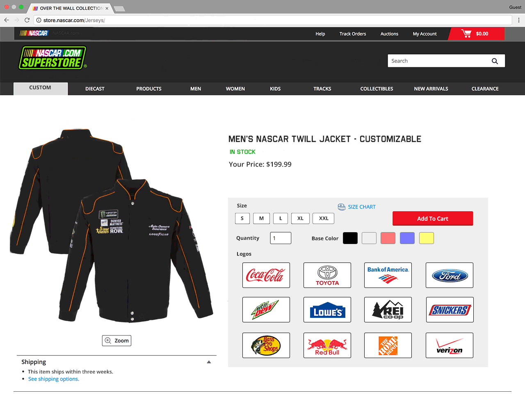Open My Account link
This screenshot has height=420, width=525.
click(x=425, y=34)
